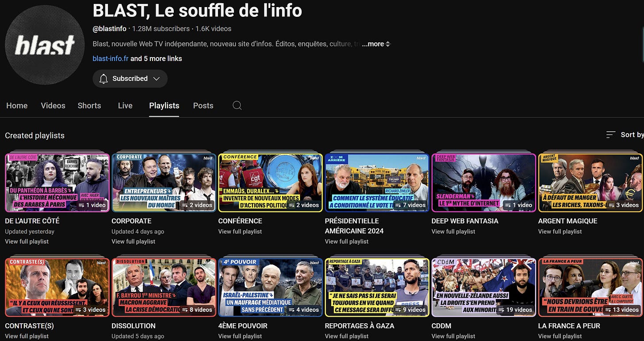The width and height of the screenshot is (644, 341).
Task: View full playlist under CONFÉRENCE
Action: click(240, 231)
